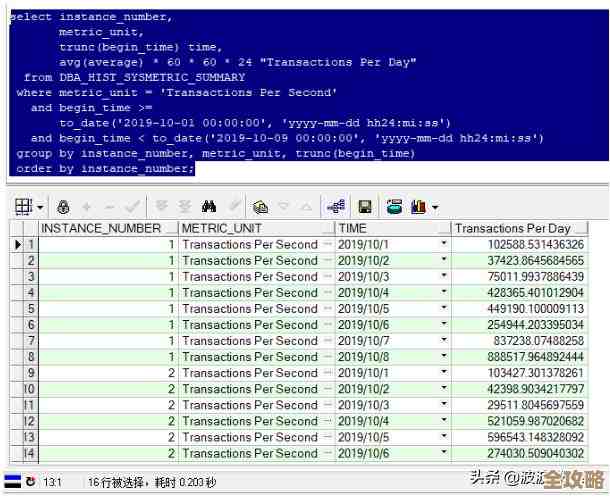Click the METRIC_UNIT column header
The width and height of the screenshot is (610, 498).
[x=256, y=228]
